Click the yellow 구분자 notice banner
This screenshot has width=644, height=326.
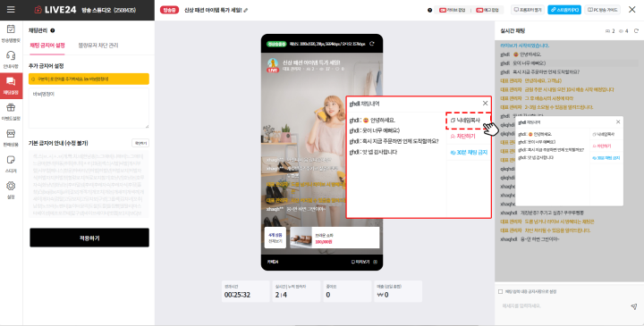click(x=89, y=79)
